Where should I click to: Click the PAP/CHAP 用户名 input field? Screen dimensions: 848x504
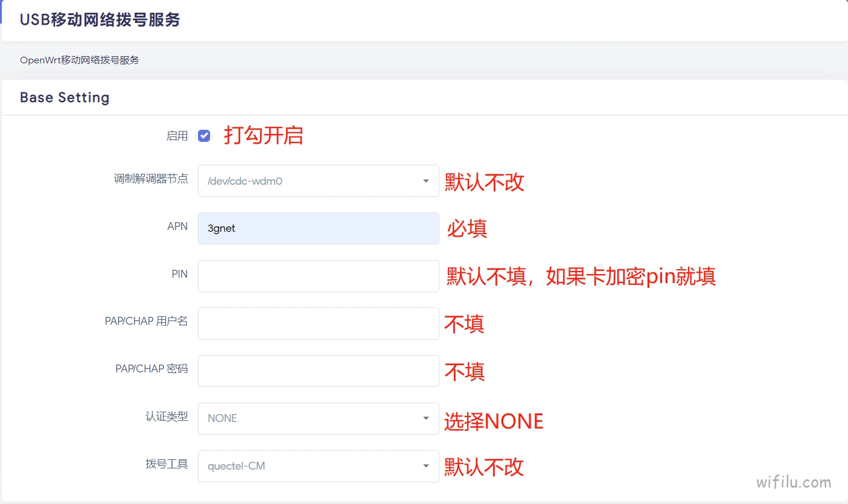318,323
